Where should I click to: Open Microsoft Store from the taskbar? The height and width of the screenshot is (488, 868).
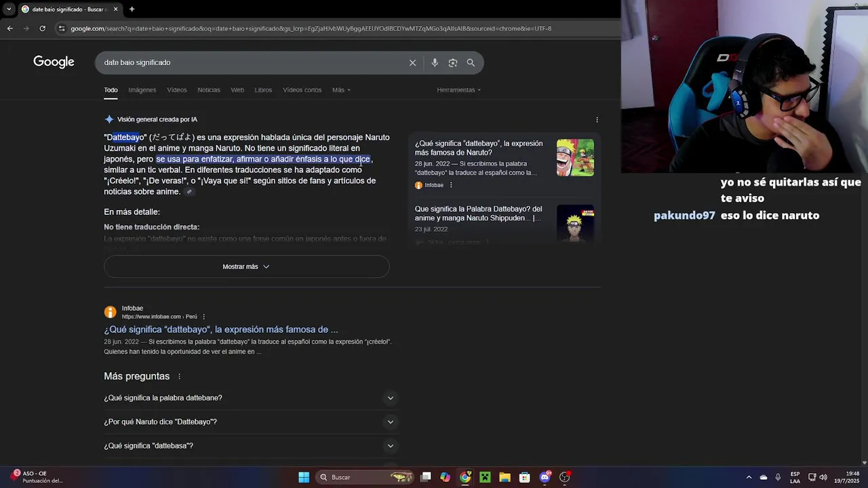click(524, 477)
